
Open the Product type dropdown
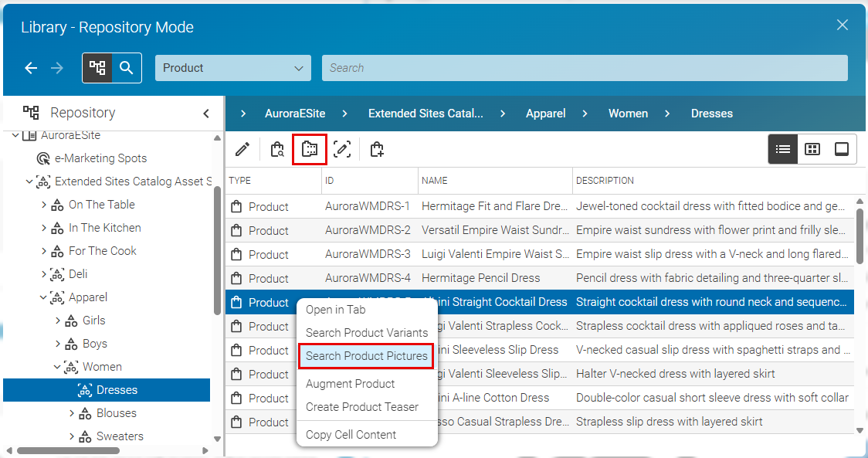[x=232, y=68]
